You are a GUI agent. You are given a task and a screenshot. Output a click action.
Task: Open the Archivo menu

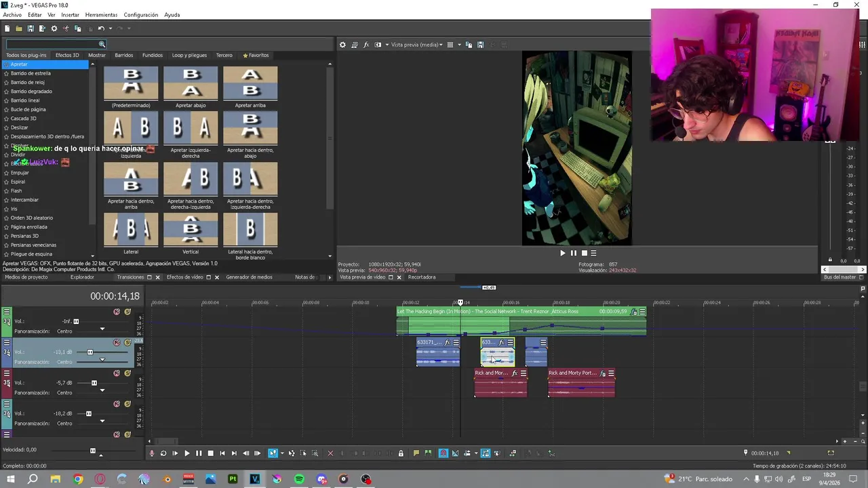coord(12,15)
